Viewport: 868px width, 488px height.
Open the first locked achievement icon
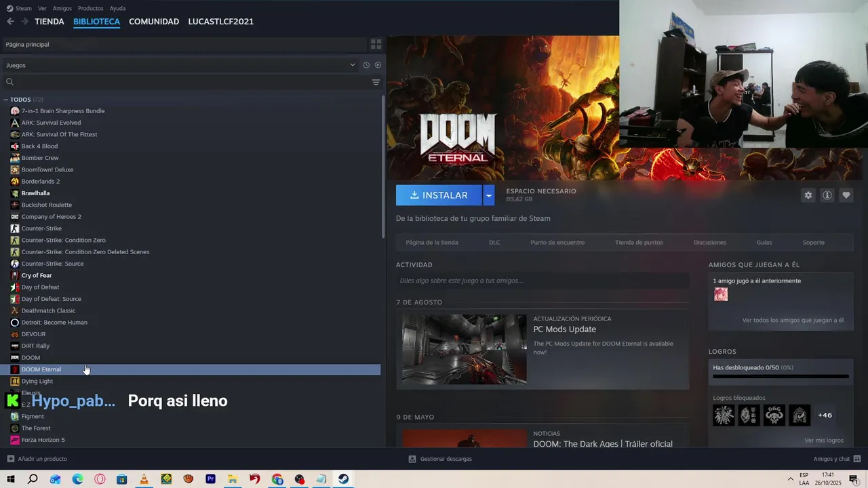point(724,415)
